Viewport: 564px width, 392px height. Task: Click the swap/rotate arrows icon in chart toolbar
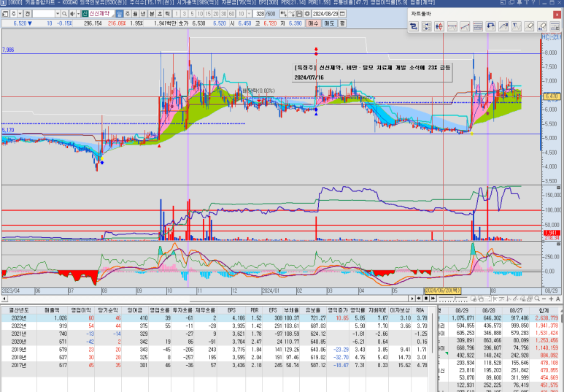coord(414,26)
